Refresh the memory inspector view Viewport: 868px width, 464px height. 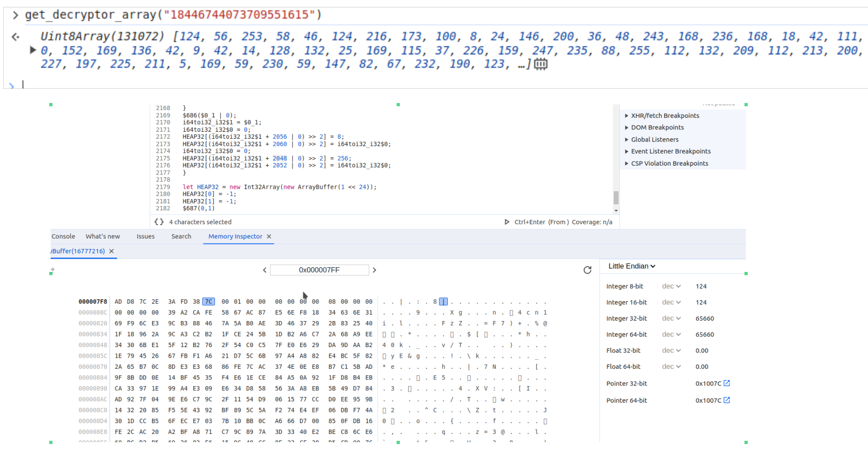[x=587, y=270]
